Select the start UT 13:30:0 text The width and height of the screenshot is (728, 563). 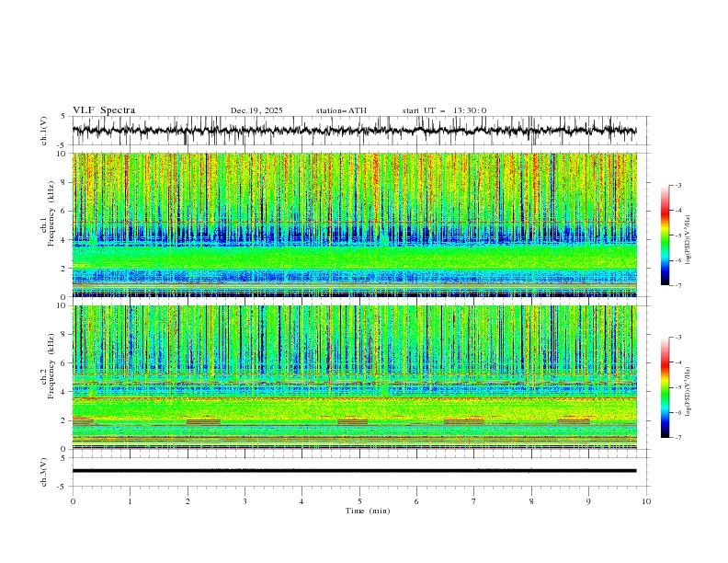(x=444, y=110)
